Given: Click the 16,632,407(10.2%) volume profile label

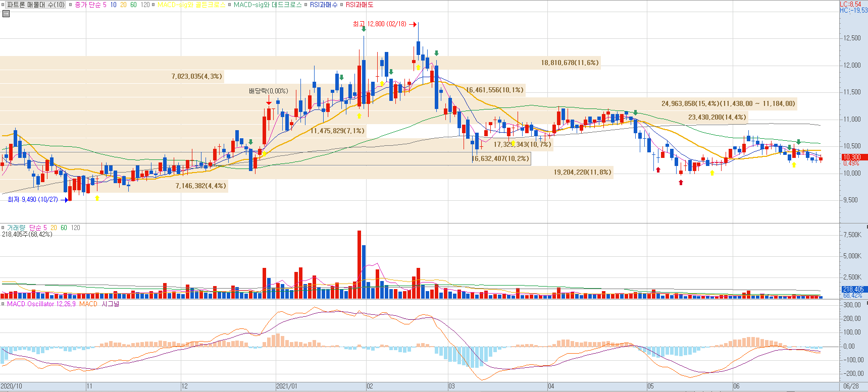Looking at the screenshot, I should pyautogui.click(x=500, y=158).
